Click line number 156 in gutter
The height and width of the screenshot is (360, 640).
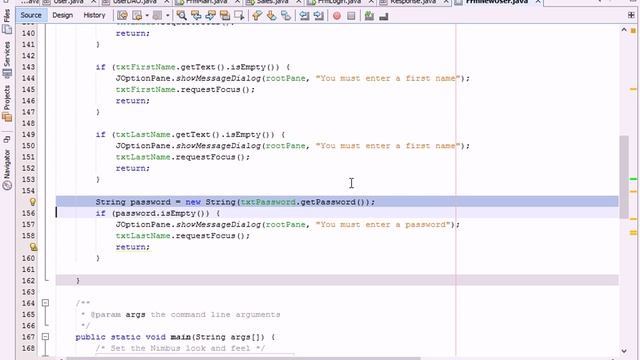[29, 213]
